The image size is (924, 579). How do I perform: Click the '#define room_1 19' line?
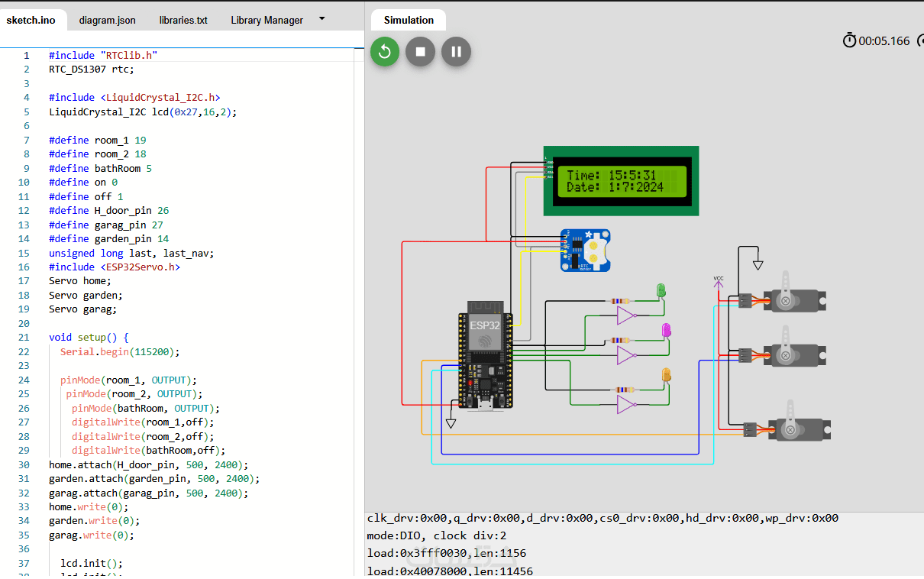coord(97,140)
